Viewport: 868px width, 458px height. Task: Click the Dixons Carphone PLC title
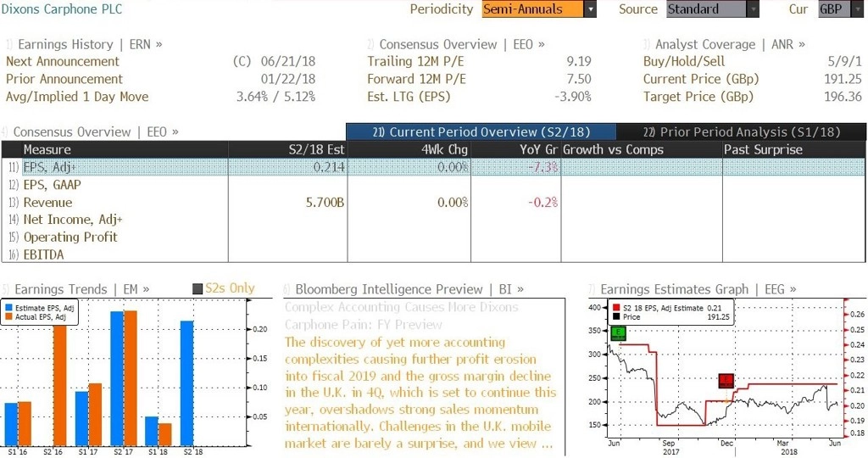pos(61,8)
